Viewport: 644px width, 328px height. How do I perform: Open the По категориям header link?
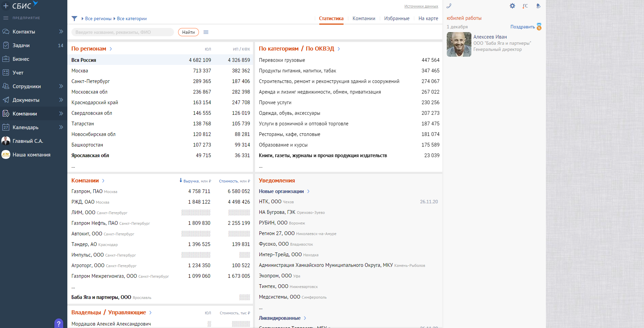click(x=279, y=49)
